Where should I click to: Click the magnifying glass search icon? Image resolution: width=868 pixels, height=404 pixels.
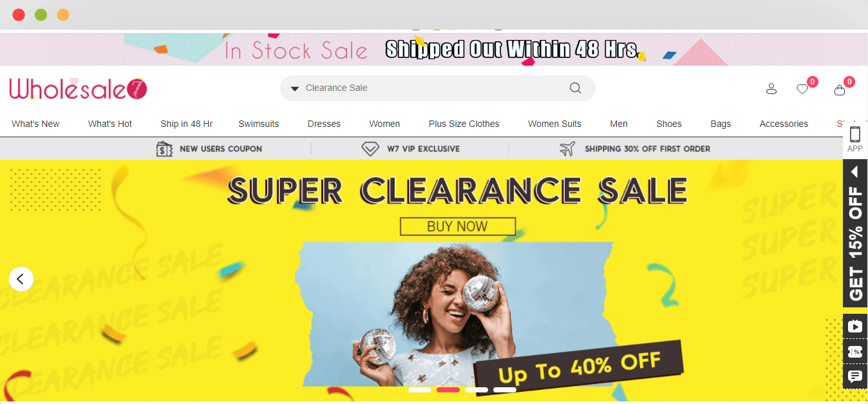[x=575, y=88]
